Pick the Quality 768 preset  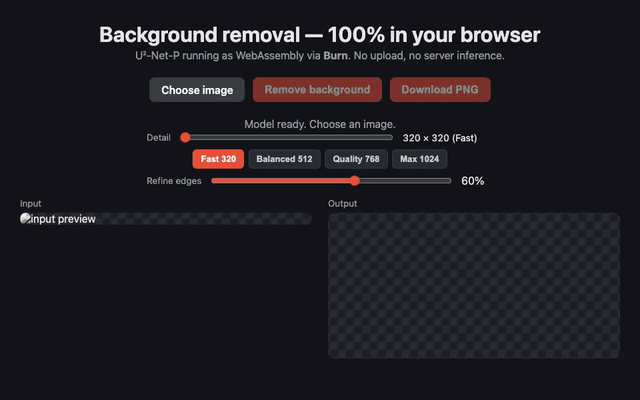click(356, 159)
